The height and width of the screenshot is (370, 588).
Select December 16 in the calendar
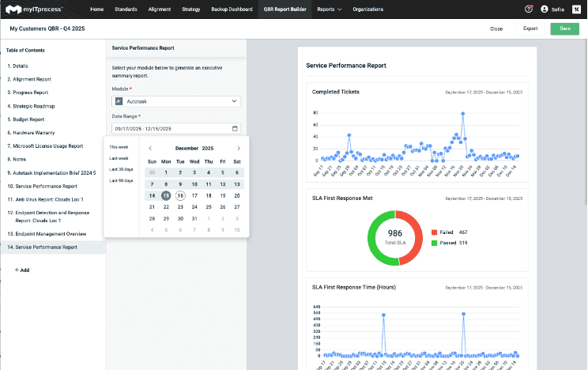[x=180, y=195]
